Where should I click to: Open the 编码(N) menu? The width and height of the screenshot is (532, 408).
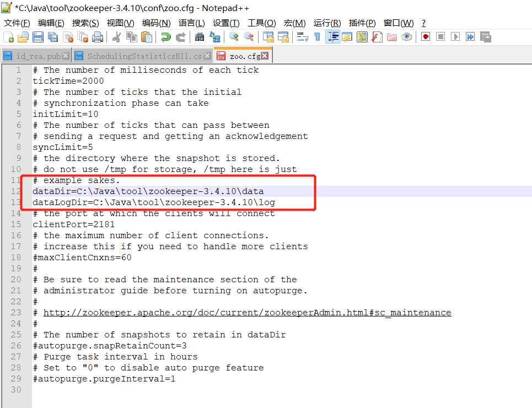click(157, 23)
